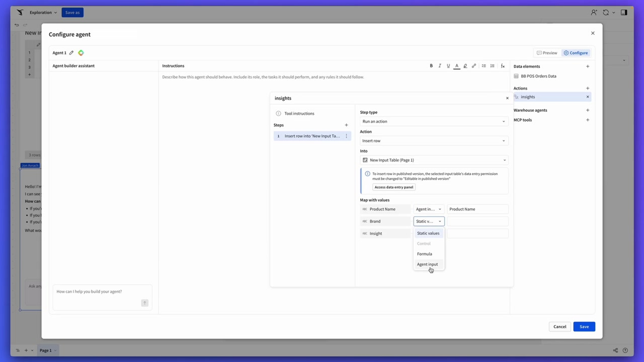Click the Instructions text area
644x362 pixels.
coord(334,192)
